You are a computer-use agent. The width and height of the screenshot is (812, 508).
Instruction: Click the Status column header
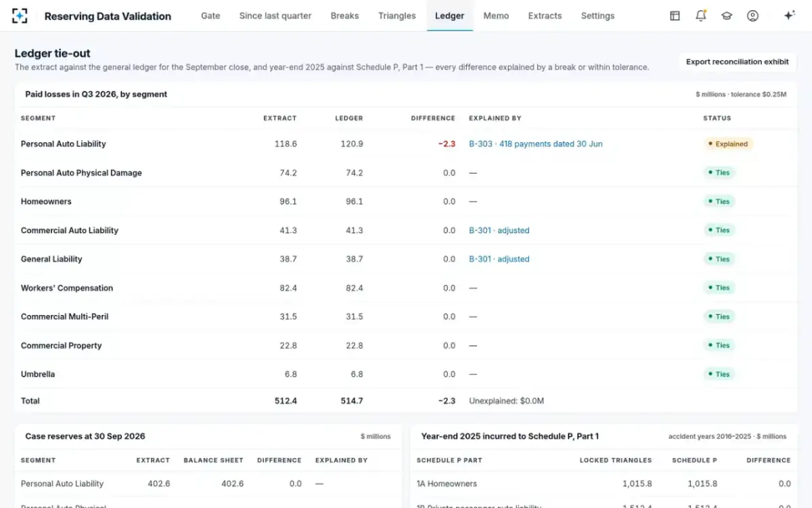717,119
